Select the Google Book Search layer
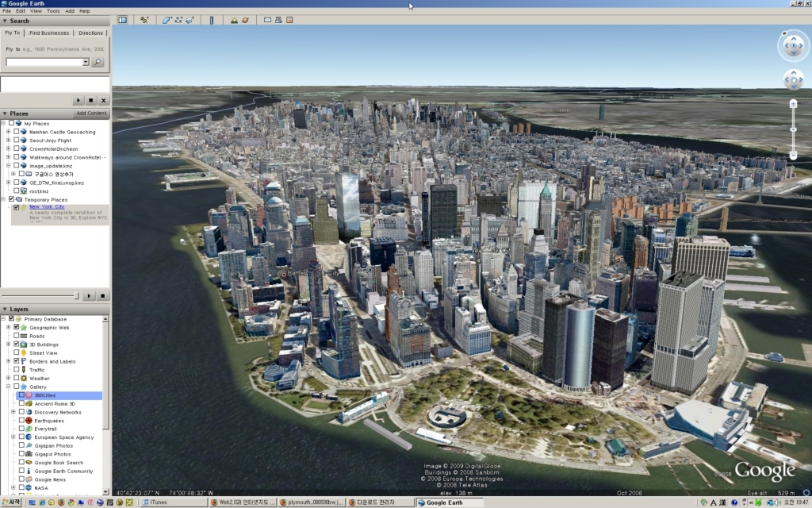 tap(59, 463)
